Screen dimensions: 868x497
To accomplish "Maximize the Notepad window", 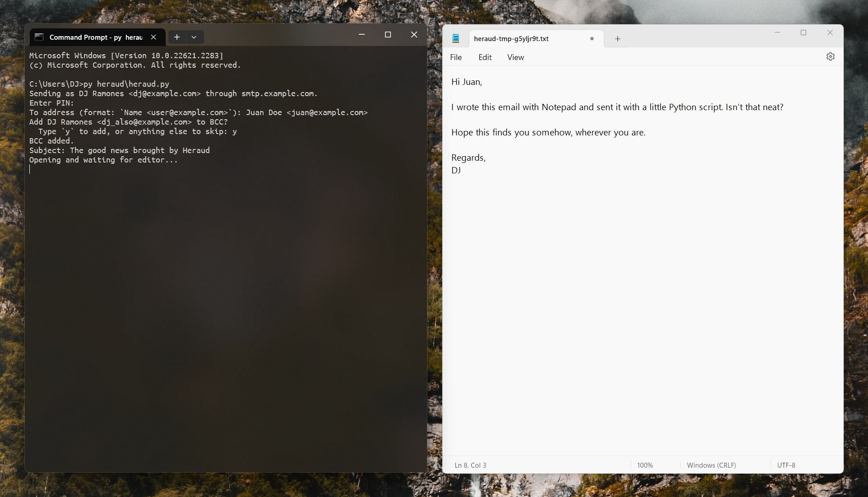I will click(803, 33).
